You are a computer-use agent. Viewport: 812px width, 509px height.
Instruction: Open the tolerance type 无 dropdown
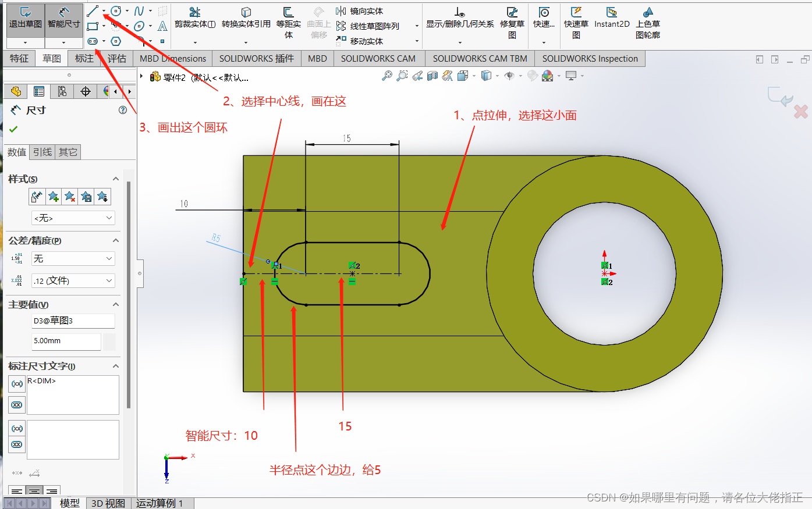[x=73, y=258]
